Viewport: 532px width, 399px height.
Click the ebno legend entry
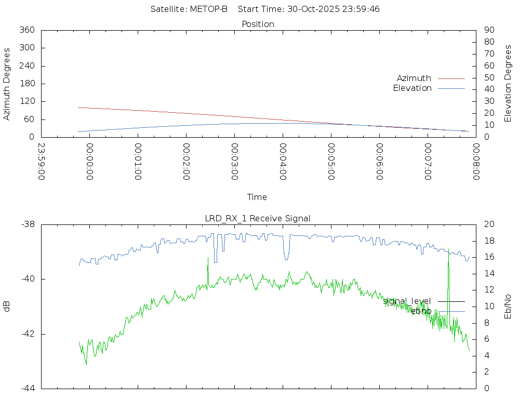pos(420,311)
